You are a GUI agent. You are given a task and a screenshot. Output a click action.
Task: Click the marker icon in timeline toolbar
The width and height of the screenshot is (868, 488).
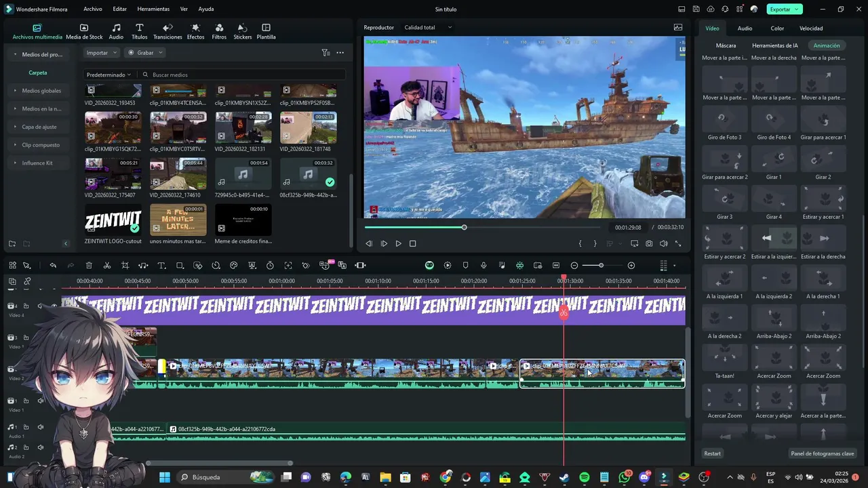(465, 265)
